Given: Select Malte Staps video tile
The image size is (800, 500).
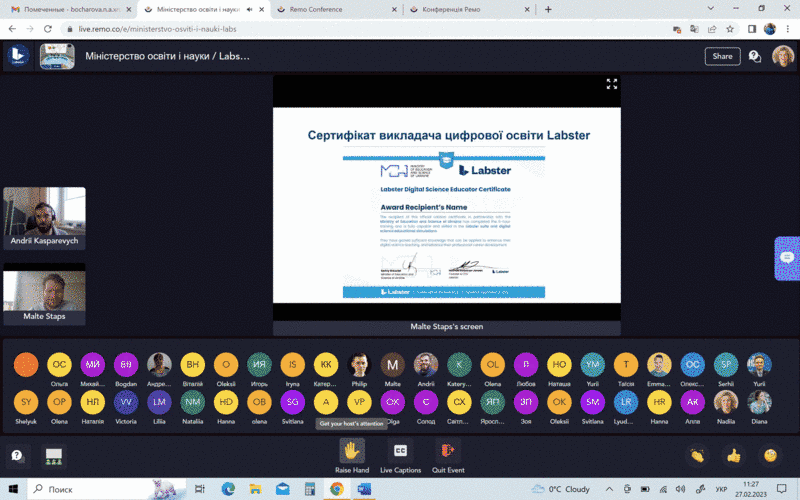Looking at the screenshot, I should (x=44, y=294).
